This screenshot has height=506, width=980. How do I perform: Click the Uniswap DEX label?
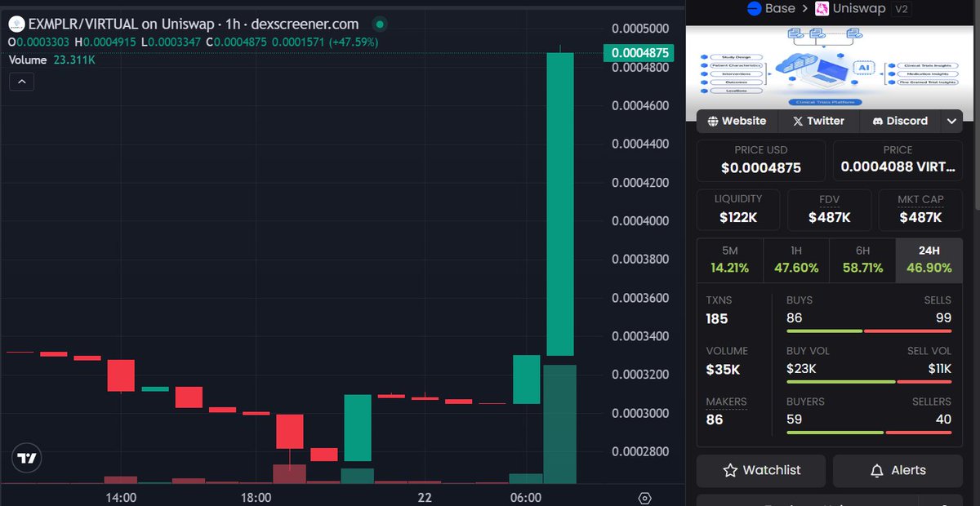click(860, 8)
